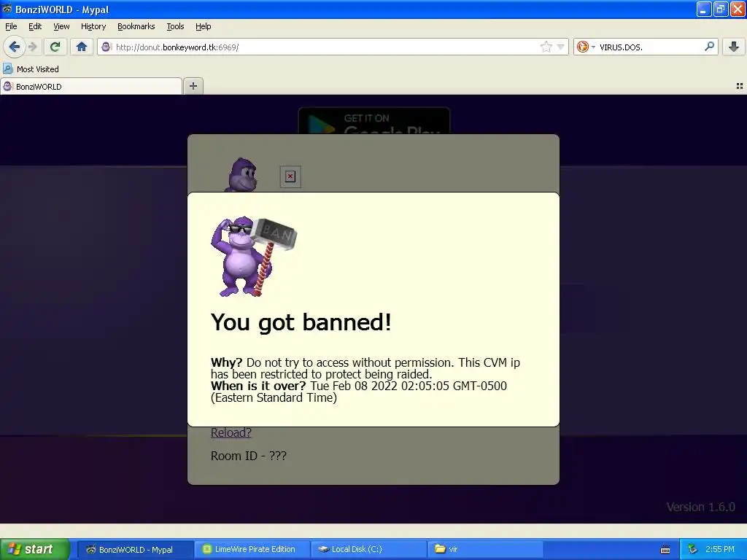Open the Downloads panel arrow
747x560 pixels.
click(734, 47)
